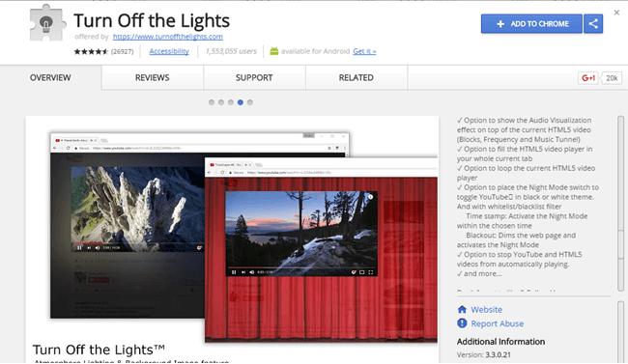Select the fifth screenshot carousel dot
628x364 pixels.
(250, 102)
